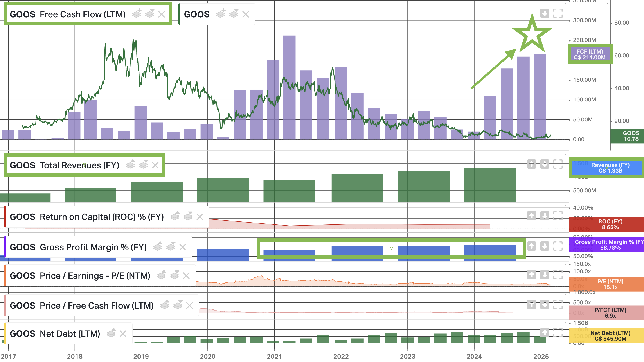Click the 'Gross Profit Margin 68.78%' value tag

606,245
